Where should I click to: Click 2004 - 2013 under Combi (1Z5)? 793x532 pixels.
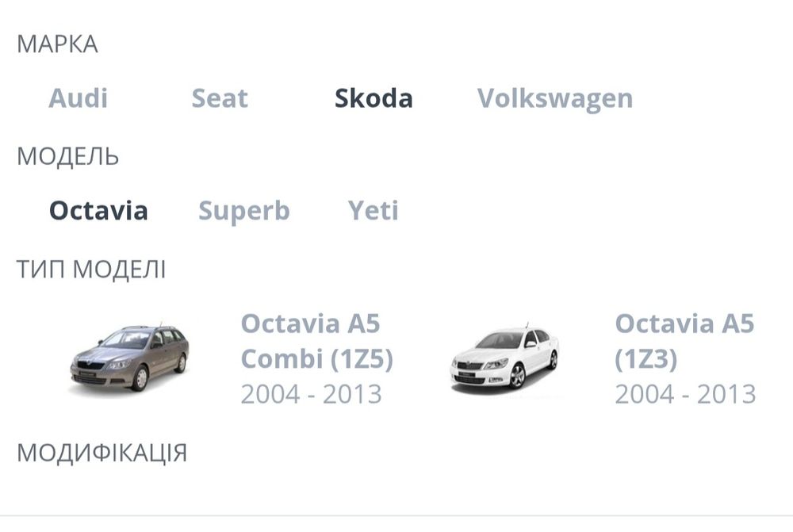311,394
